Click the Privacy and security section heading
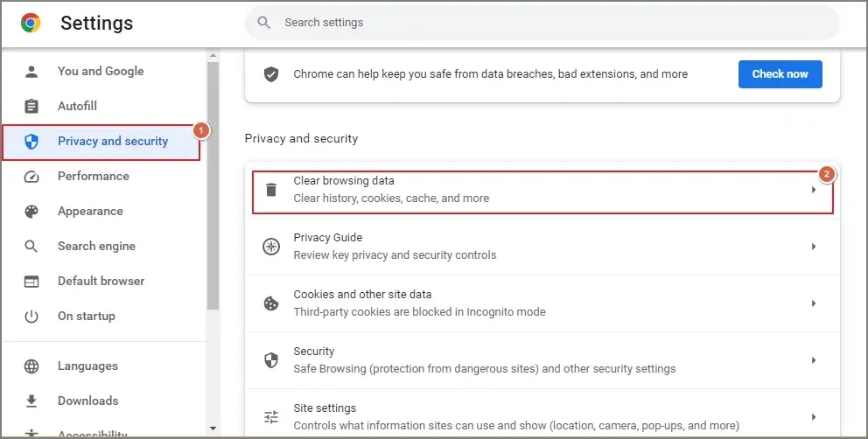This screenshot has height=439, width=868. tap(301, 138)
